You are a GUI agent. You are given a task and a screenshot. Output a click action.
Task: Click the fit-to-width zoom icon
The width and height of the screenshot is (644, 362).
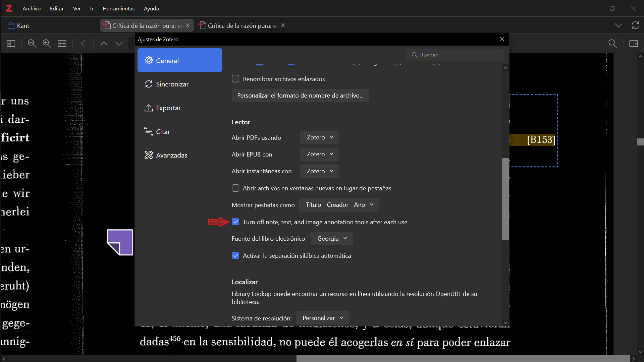pyautogui.click(x=62, y=44)
